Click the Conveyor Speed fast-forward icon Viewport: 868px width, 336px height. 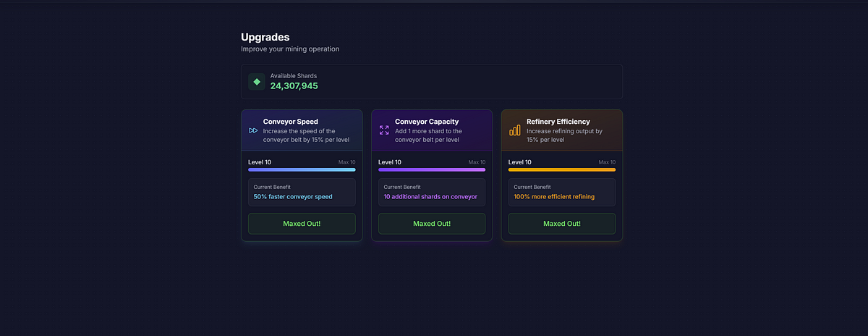(x=253, y=130)
